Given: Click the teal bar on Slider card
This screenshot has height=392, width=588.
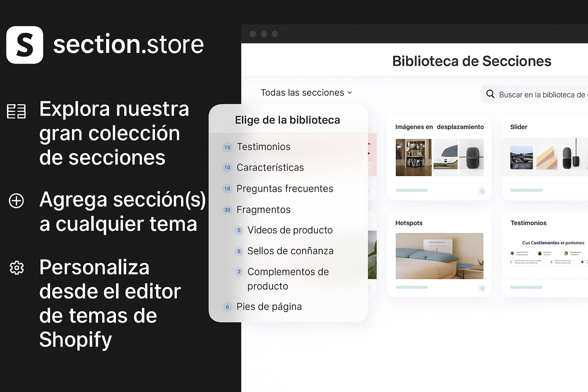Looking at the screenshot, I should (526, 191).
